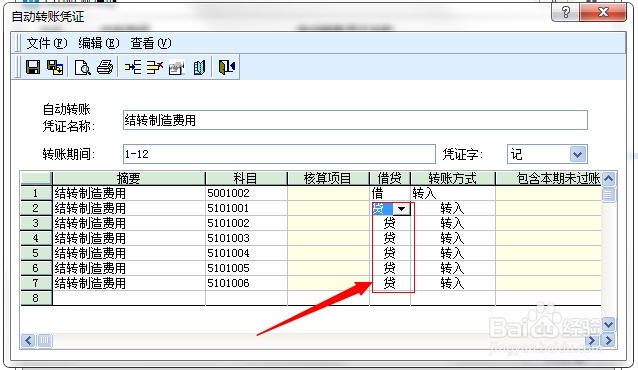Click the printer icon

click(105, 67)
